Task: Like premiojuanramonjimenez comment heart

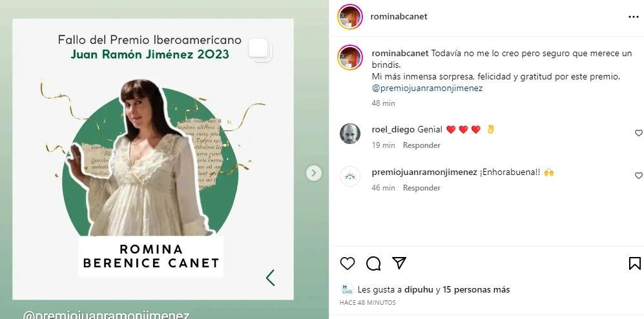Action: [x=639, y=176]
